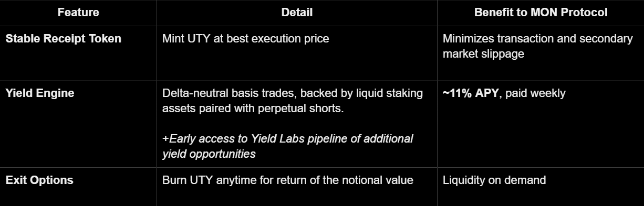644x206 pixels.
Task: Click the Stable Receipt Token cell
Action: [x=63, y=39]
